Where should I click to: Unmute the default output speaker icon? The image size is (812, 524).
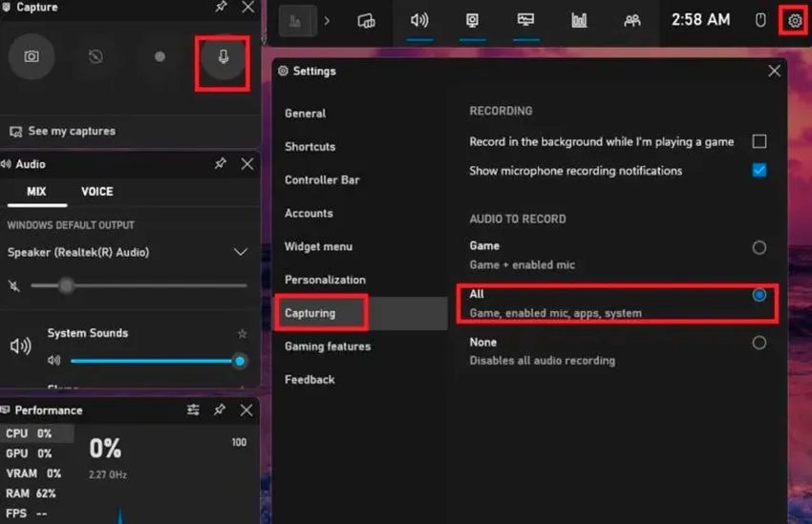point(14,285)
